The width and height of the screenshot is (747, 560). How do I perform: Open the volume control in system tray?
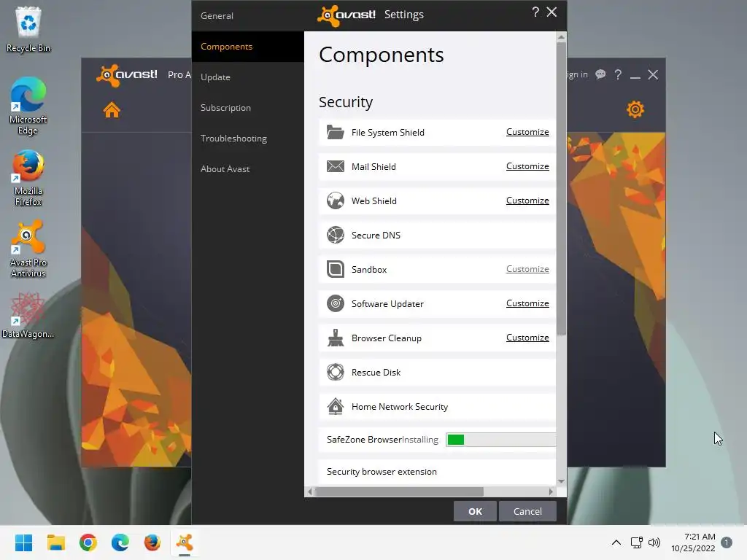[654, 542]
